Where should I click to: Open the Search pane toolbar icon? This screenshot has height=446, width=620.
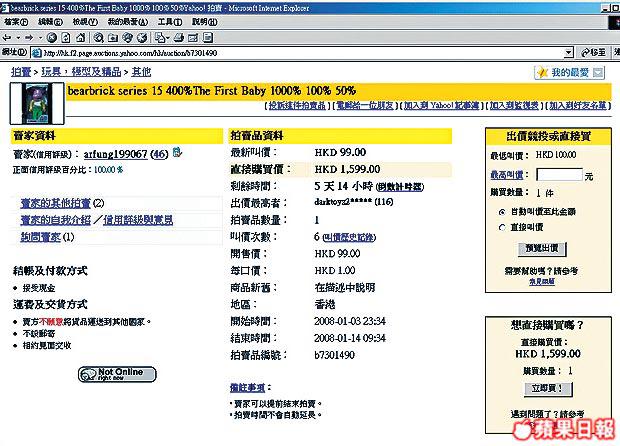98,38
